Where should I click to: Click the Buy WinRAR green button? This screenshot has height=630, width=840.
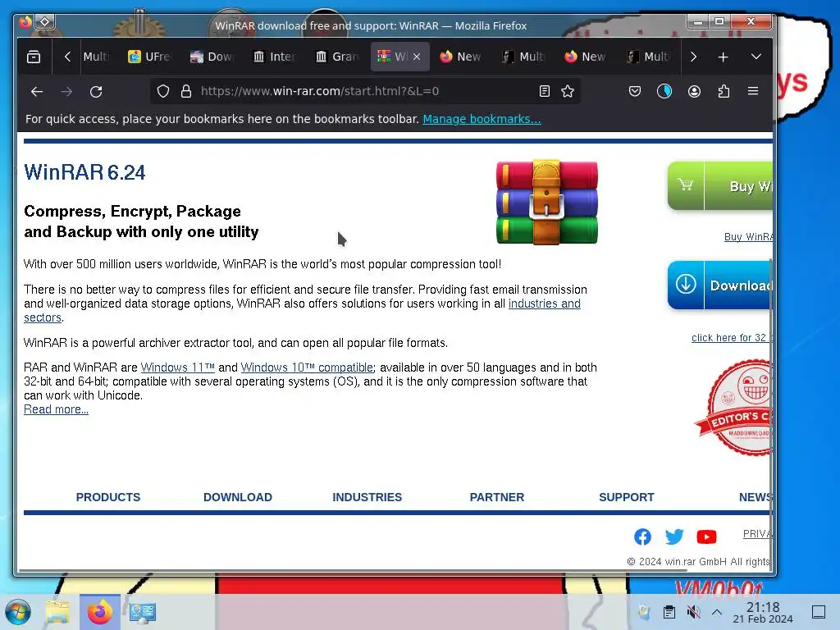coord(720,185)
